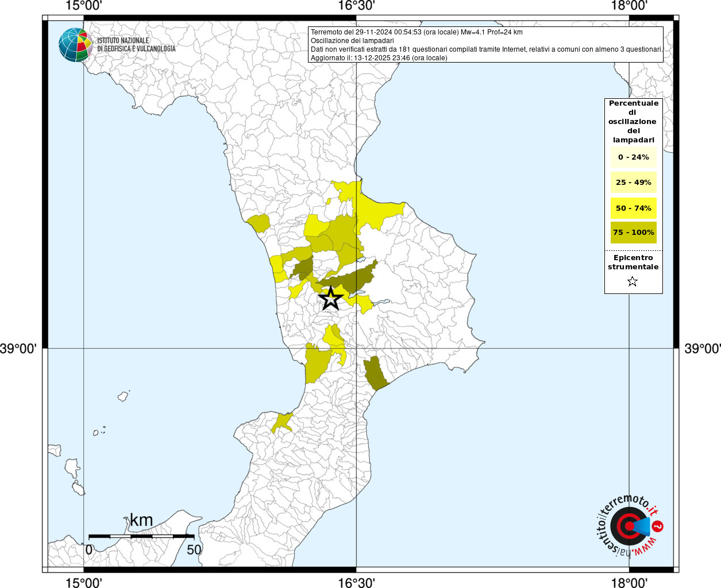Select the 25 - 49% legend swatch
This screenshot has height=588, width=721.
click(x=633, y=183)
